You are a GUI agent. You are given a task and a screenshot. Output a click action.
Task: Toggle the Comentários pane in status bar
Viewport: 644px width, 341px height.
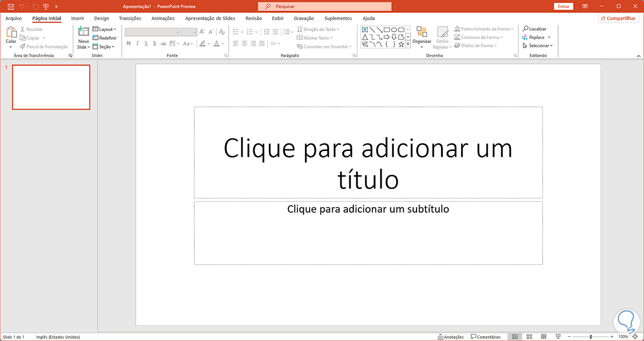[x=486, y=337]
